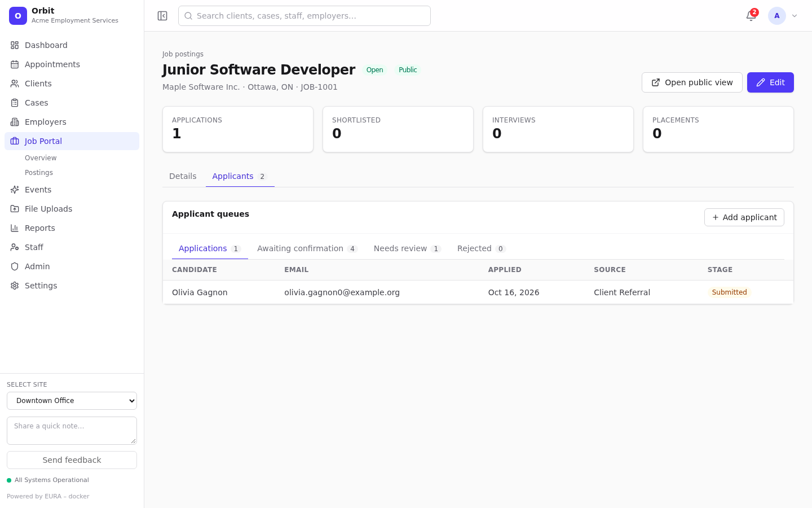Click the Share a quick note box

[x=72, y=431]
